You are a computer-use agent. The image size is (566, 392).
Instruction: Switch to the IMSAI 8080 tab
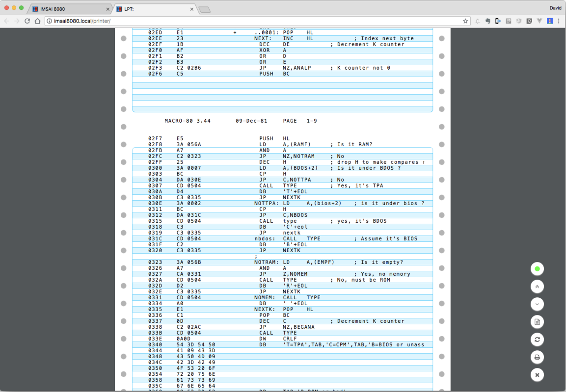click(69, 9)
